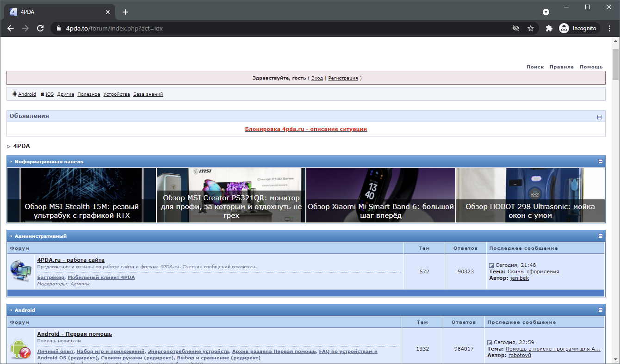Reload the page with refresh icon
This screenshot has width=620, height=364.
point(40,28)
